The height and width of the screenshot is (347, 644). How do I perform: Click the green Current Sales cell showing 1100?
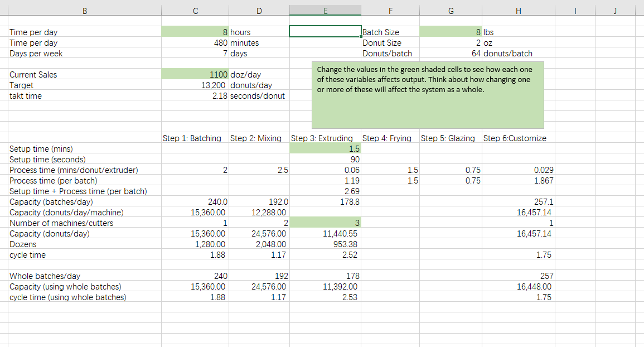point(195,74)
